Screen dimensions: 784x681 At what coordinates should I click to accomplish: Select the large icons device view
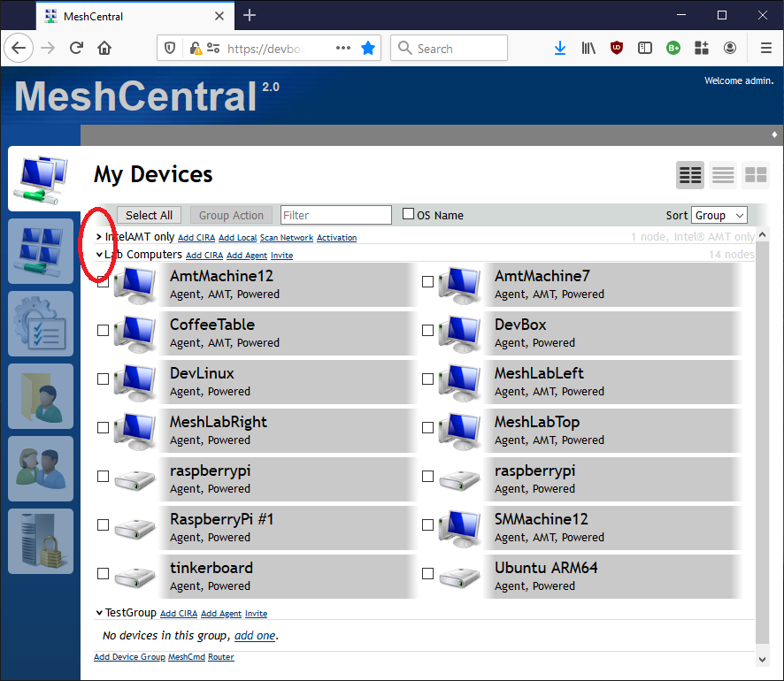coord(689,175)
